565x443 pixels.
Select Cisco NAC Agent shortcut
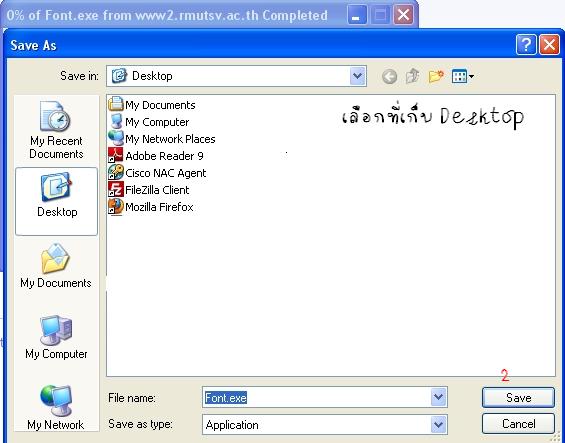157,173
